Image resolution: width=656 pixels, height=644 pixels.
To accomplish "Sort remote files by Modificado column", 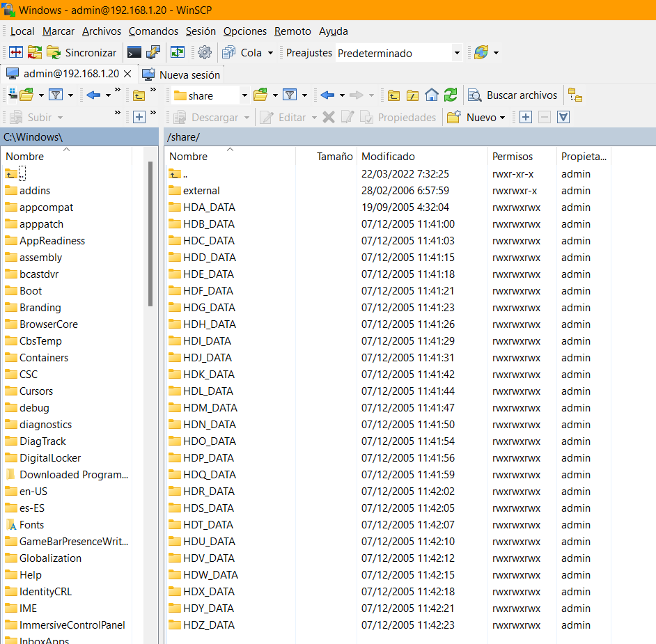I will (x=388, y=157).
